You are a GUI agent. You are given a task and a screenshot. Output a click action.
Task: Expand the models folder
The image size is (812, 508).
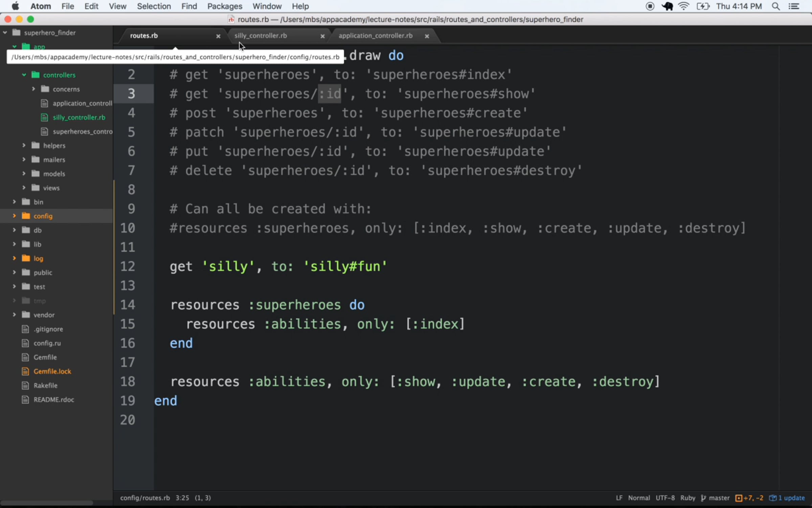(x=24, y=173)
